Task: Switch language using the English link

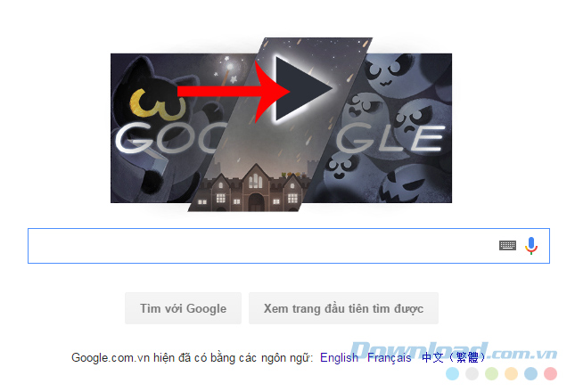Action: [339, 357]
